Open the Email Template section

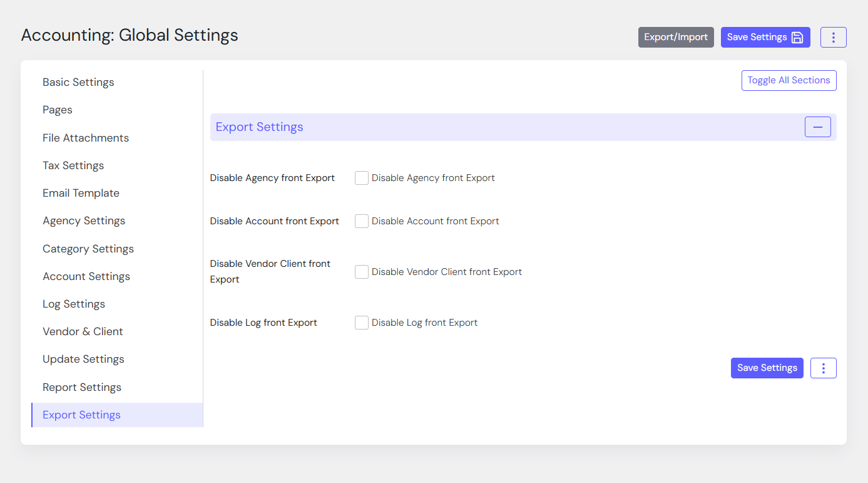coord(81,193)
